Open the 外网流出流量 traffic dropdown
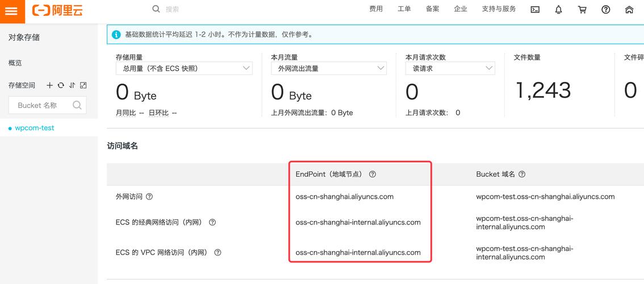 click(329, 69)
